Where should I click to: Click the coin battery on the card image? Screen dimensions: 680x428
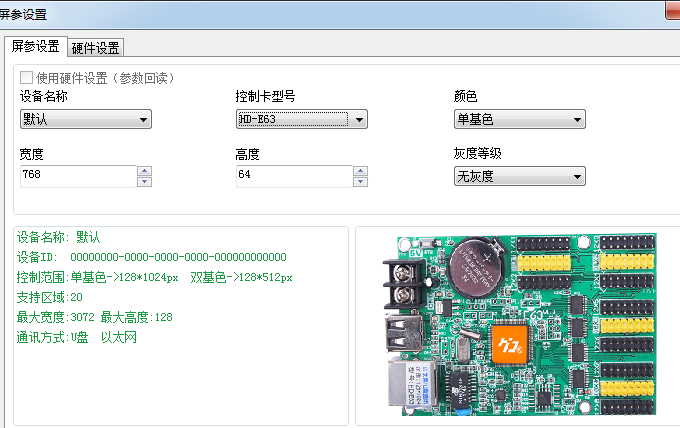(473, 270)
